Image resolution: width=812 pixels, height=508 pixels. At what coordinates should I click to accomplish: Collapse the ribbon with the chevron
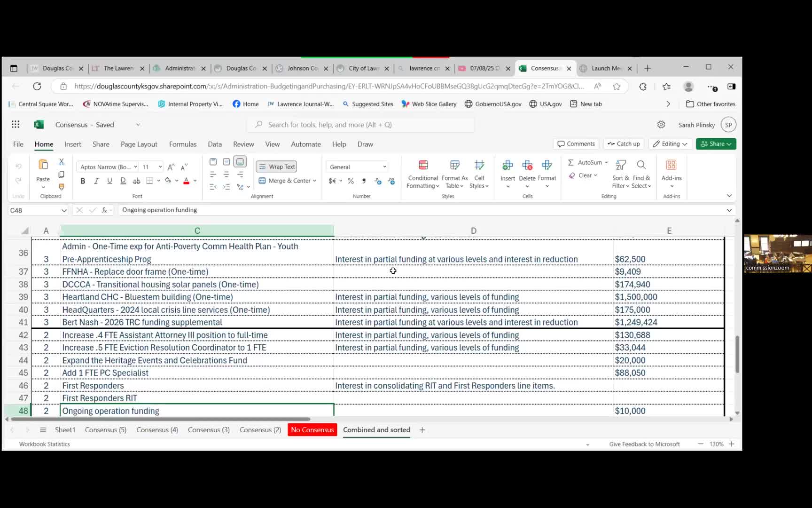(x=729, y=196)
